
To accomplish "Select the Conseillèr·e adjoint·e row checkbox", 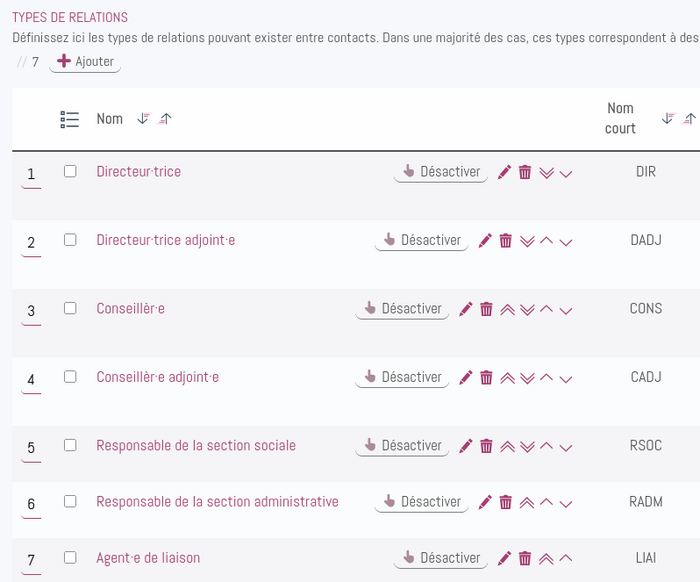I will point(70,377).
